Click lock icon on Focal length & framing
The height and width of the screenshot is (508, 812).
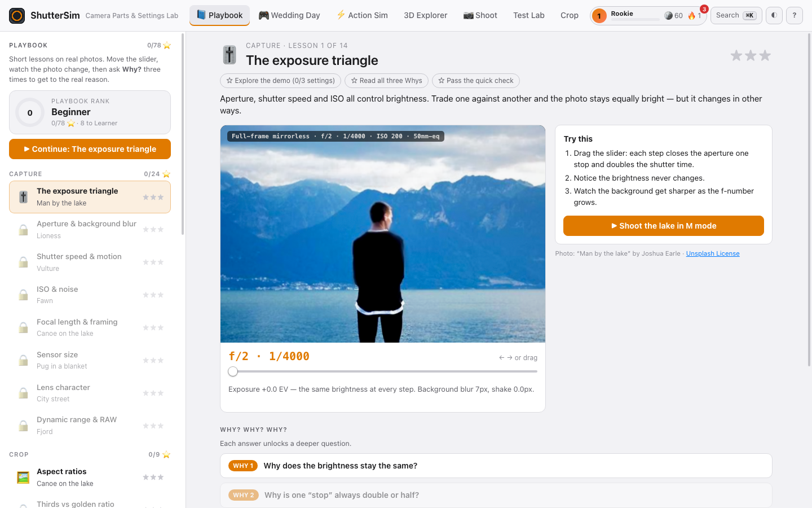[x=23, y=327]
